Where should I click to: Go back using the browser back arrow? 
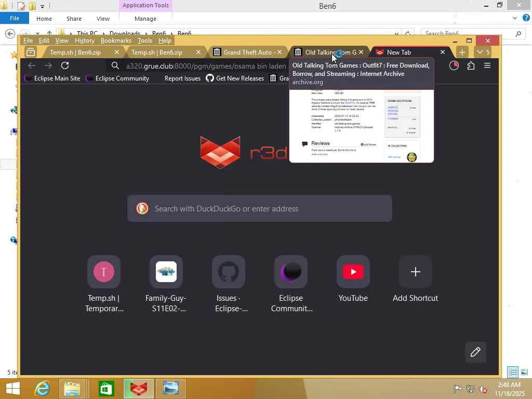(x=32, y=65)
